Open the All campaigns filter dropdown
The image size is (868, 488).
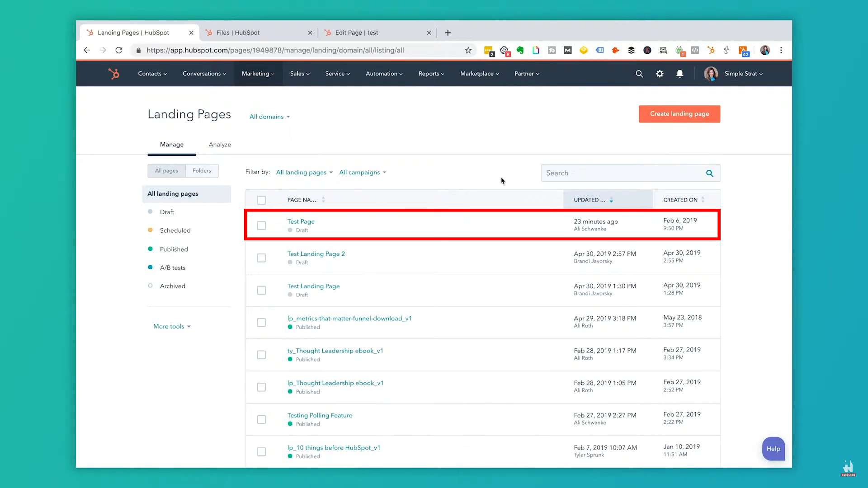tap(363, 172)
